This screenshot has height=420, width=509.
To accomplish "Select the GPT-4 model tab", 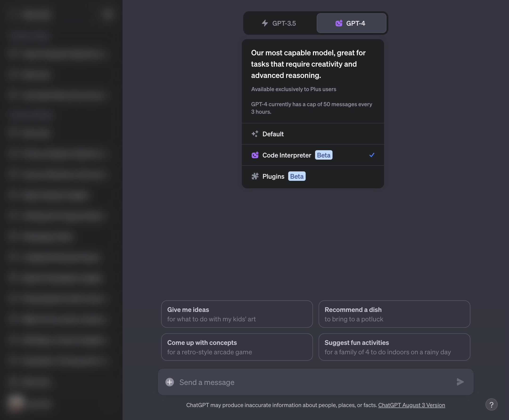I will coord(351,23).
